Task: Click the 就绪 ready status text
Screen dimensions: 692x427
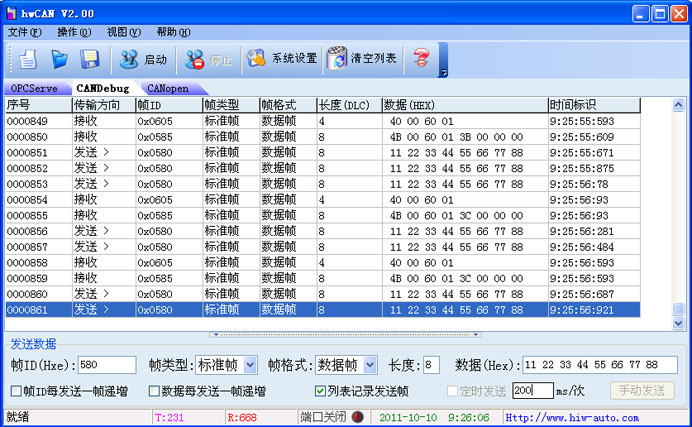Action: point(18,417)
